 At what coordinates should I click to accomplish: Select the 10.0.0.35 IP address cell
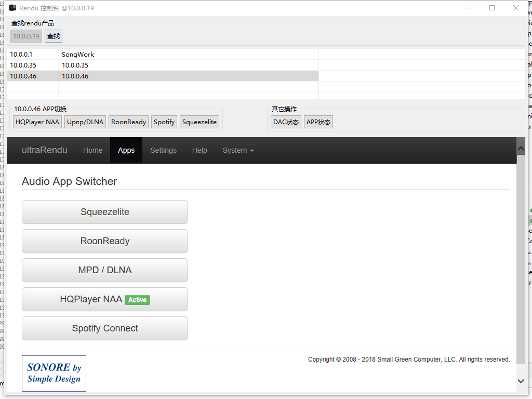point(33,65)
